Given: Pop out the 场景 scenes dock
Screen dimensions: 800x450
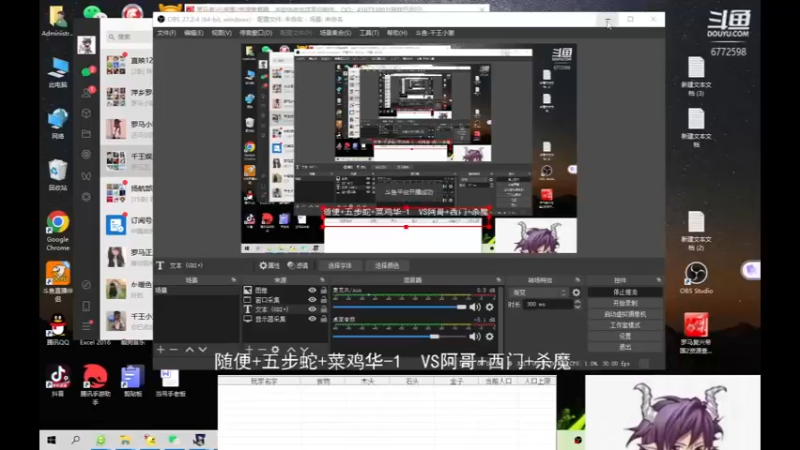Looking at the screenshot, I should point(234,280).
